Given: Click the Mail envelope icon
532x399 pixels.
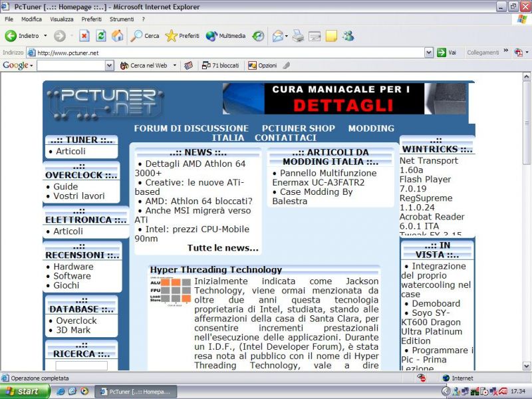Looking at the screenshot, I should coord(277,36).
